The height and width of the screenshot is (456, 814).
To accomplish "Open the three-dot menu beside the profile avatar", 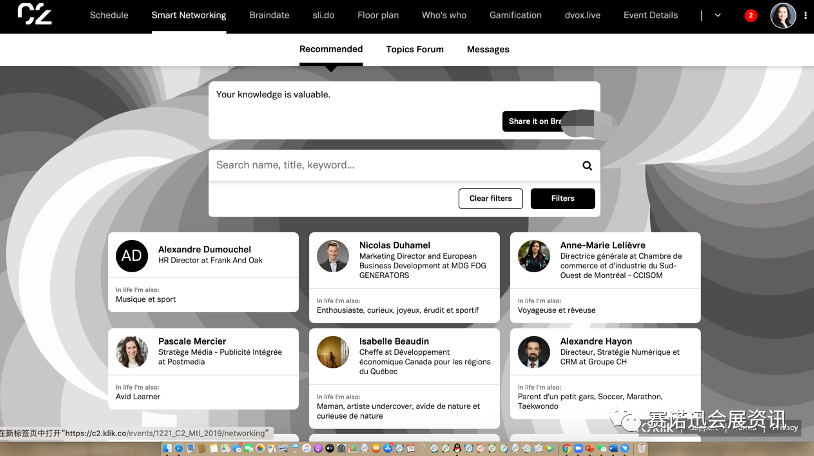I will point(805,16).
